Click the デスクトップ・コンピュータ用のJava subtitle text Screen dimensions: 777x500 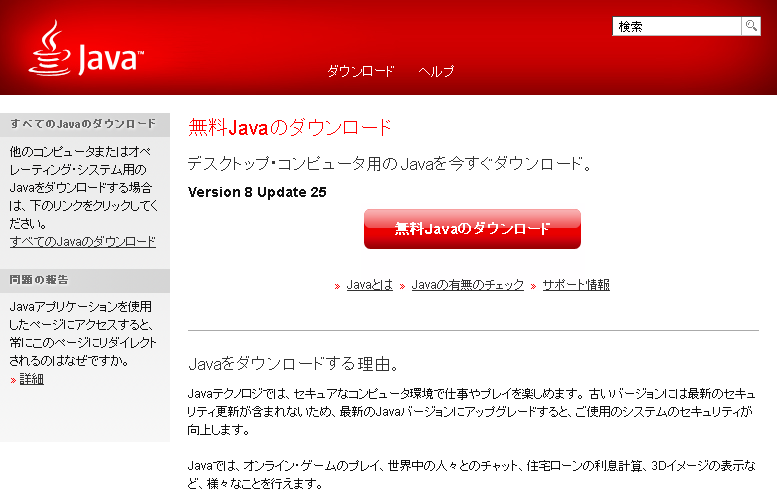pos(389,164)
